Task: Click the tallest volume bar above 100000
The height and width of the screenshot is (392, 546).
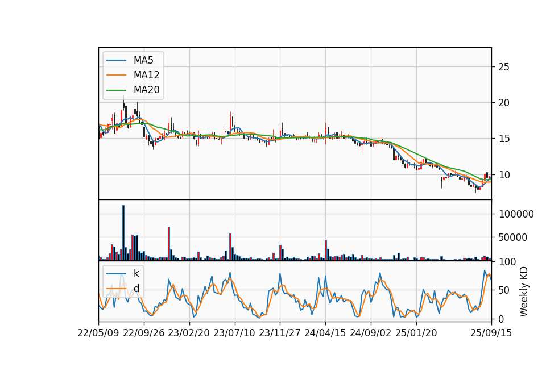Action: [123, 233]
